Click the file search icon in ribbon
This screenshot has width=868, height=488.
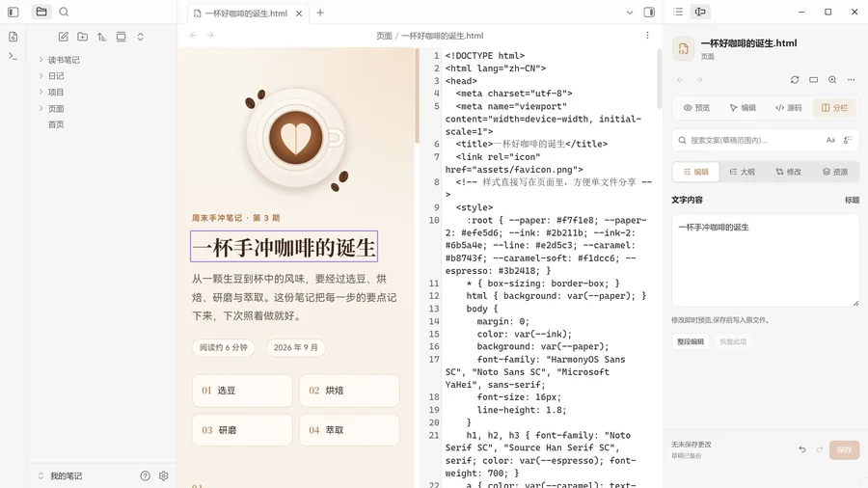coord(14,37)
